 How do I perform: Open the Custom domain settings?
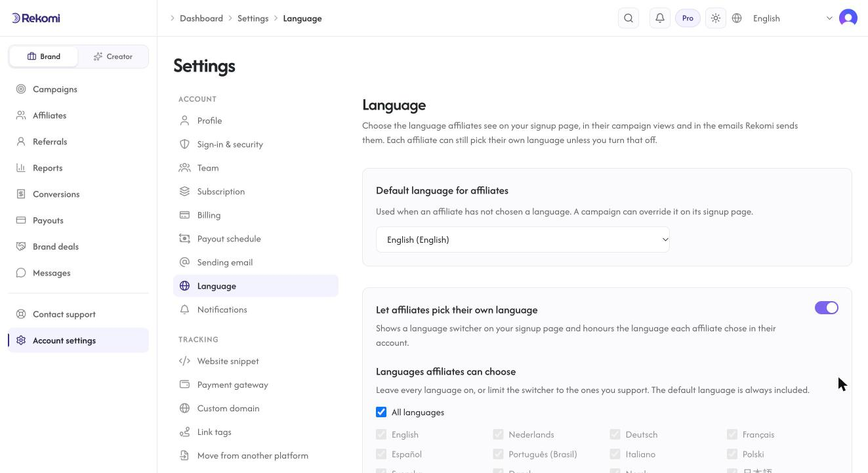tap(256, 408)
